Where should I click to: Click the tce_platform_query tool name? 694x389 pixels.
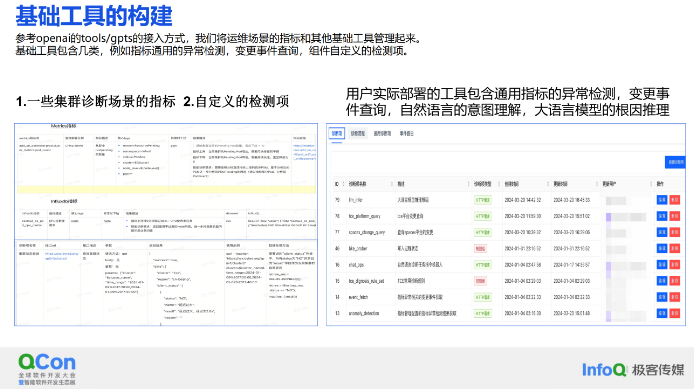point(365,216)
